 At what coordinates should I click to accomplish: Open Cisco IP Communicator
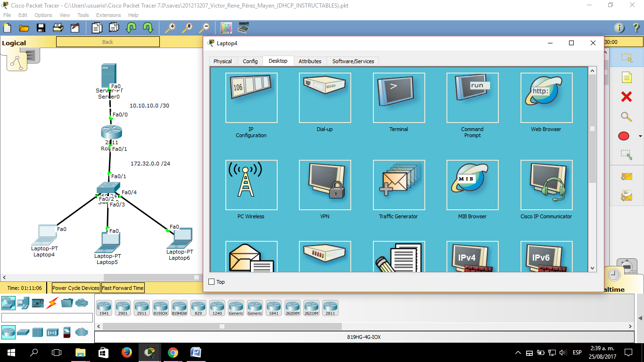pos(546,185)
